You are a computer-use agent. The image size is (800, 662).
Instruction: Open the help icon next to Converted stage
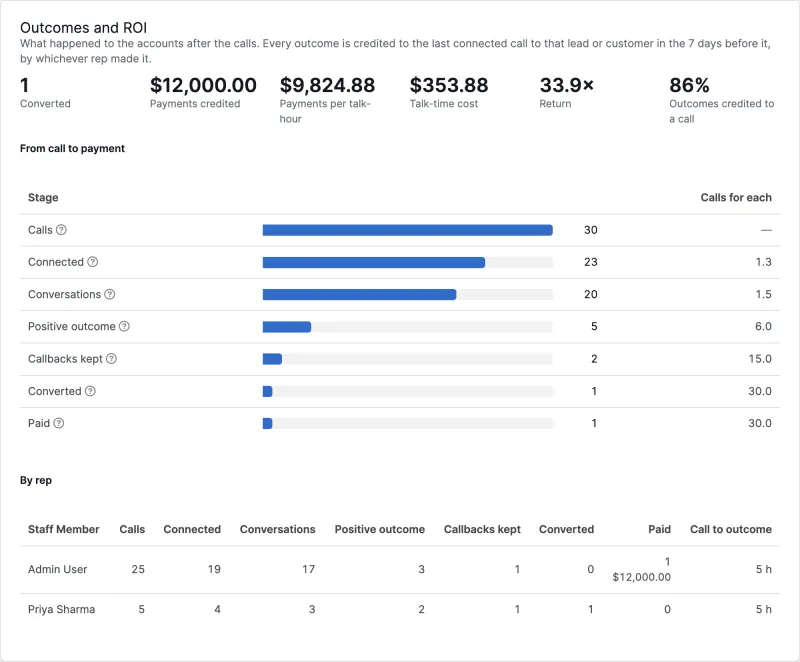point(90,391)
